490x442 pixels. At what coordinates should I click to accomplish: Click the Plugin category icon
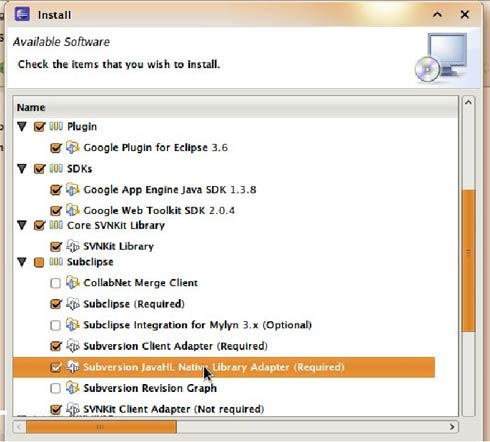pos(56,126)
